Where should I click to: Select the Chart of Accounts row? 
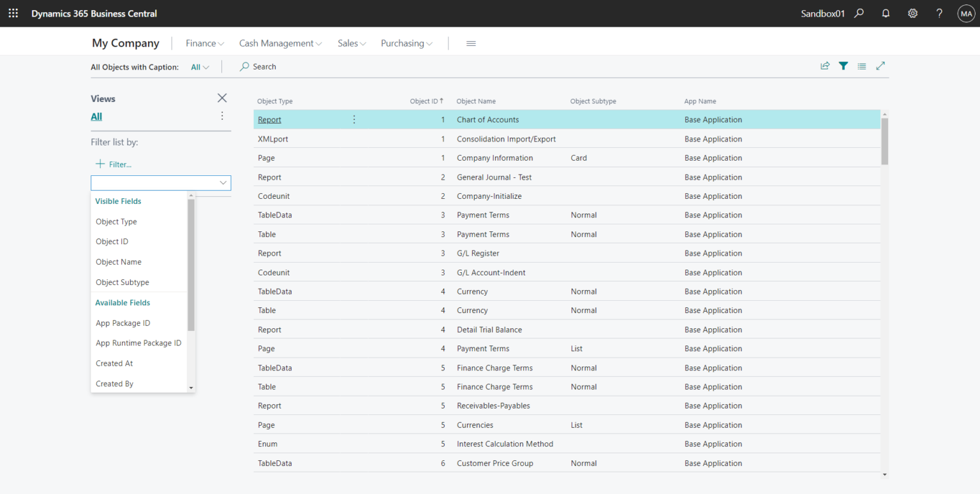point(487,119)
